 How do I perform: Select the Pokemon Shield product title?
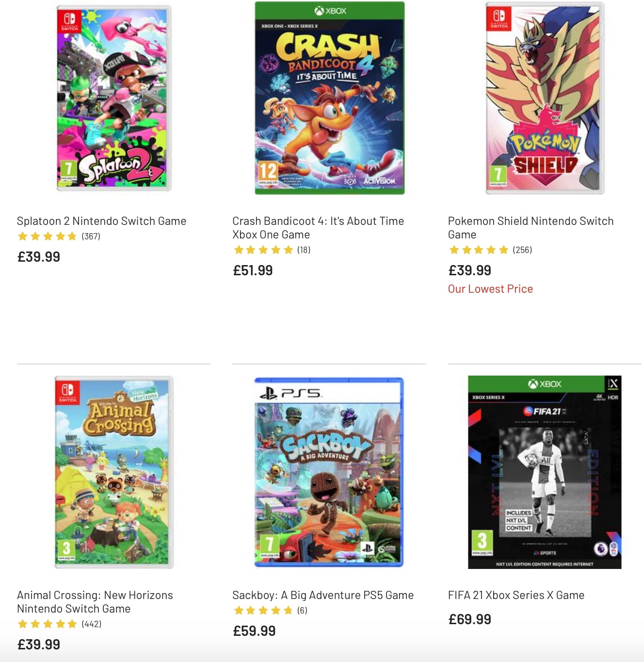point(531,227)
